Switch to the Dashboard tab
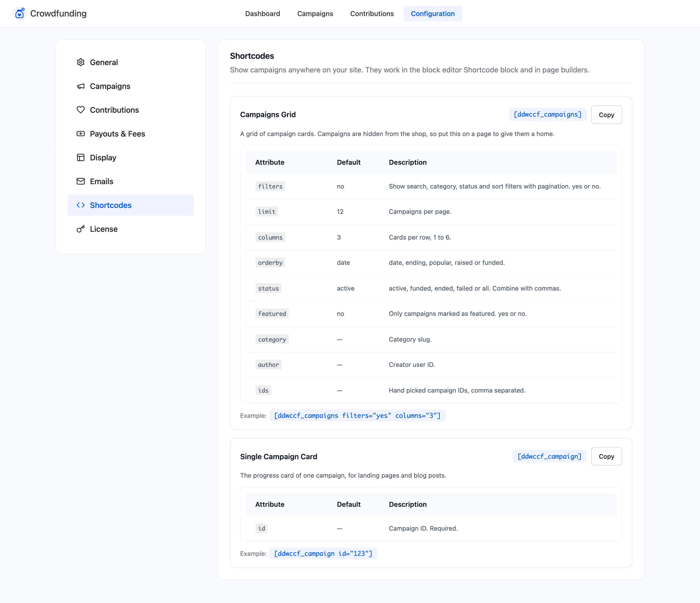 click(x=262, y=14)
